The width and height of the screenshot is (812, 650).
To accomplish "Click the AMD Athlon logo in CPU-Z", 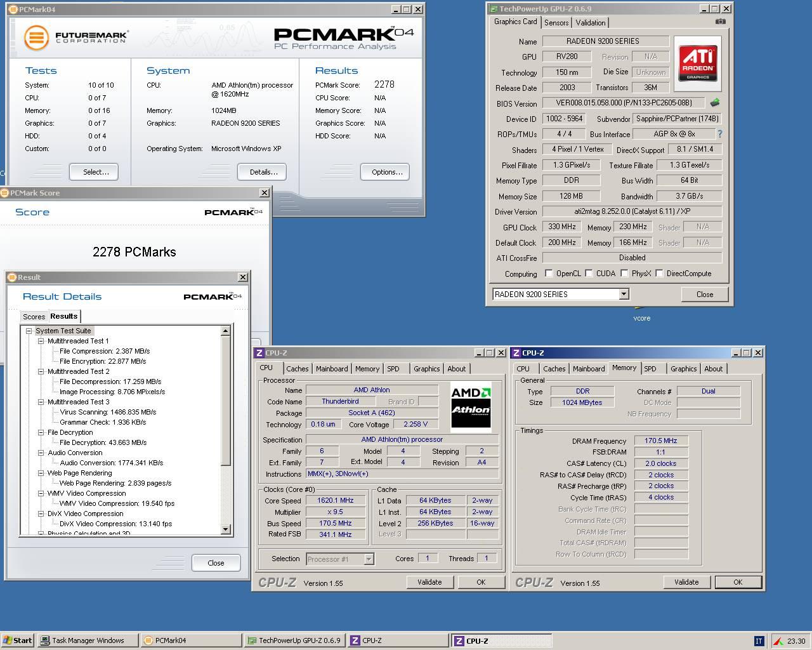I will pyautogui.click(x=471, y=406).
